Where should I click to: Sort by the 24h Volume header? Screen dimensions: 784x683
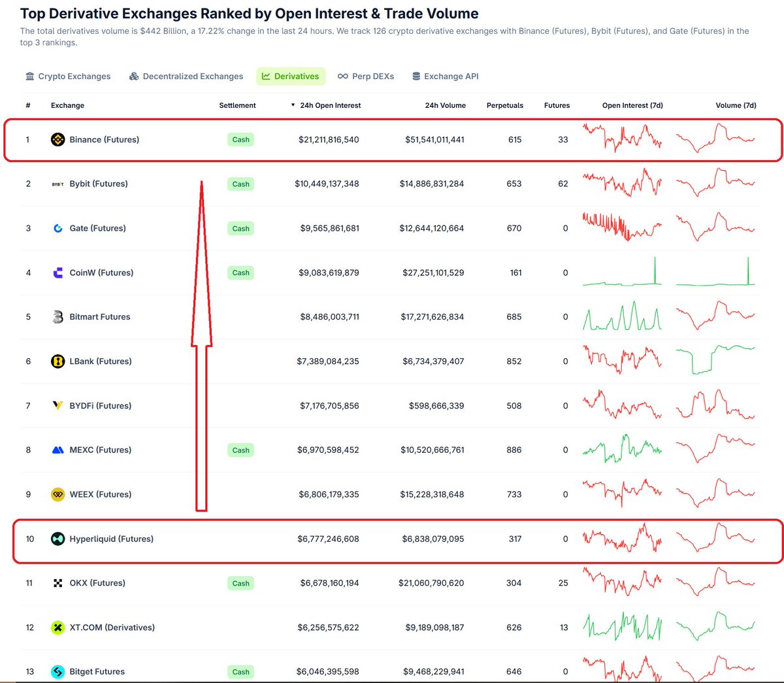point(446,105)
